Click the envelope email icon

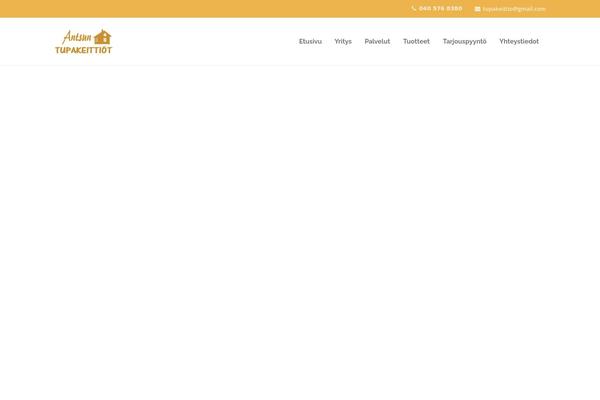[477, 9]
